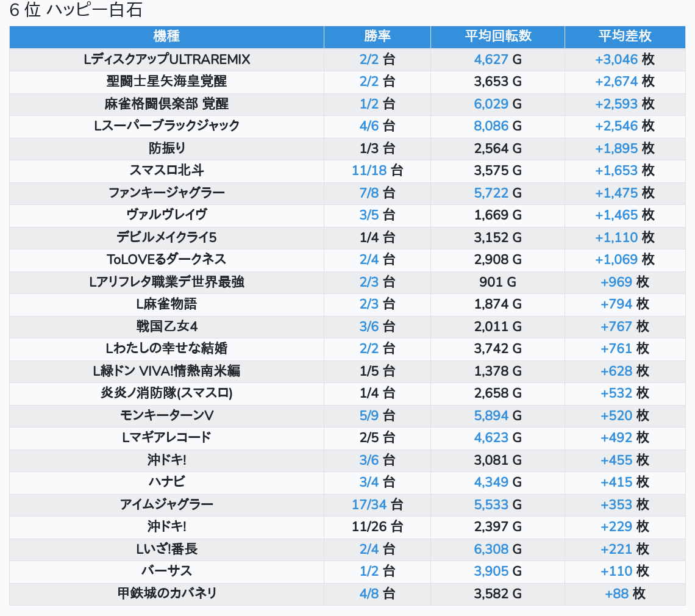695x616 pixels.
Task: Click average spins 5,722 G
Action: [497, 193]
